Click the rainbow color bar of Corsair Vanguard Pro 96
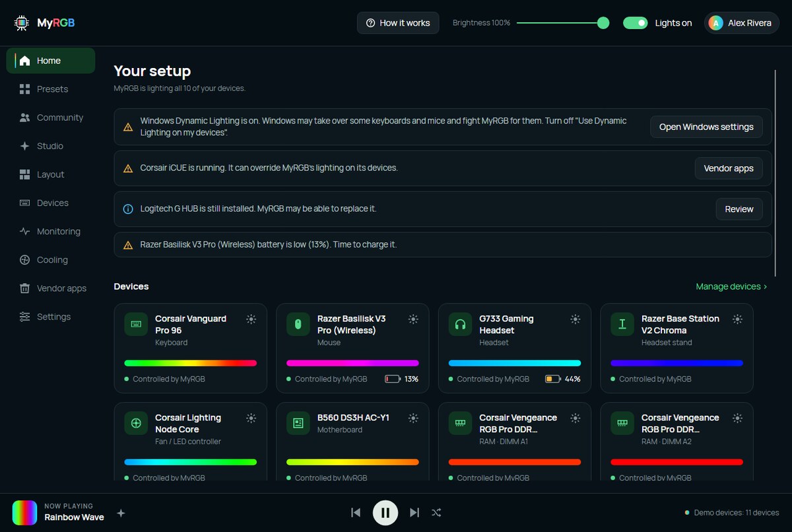 191,363
